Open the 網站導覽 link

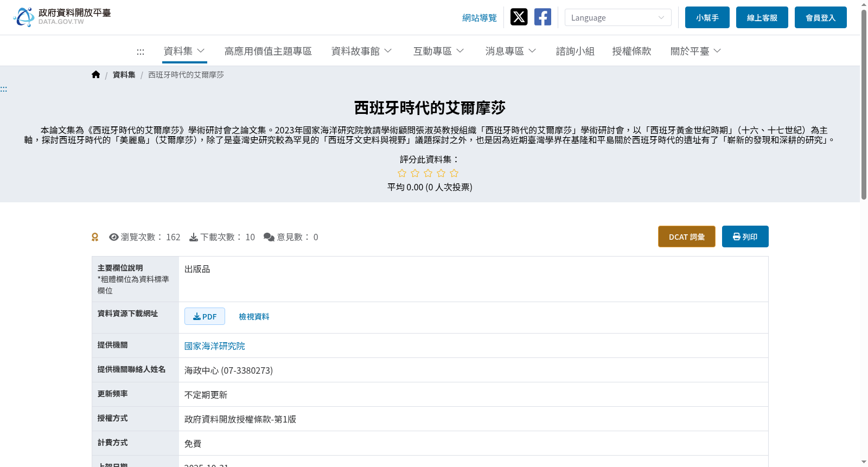click(480, 18)
